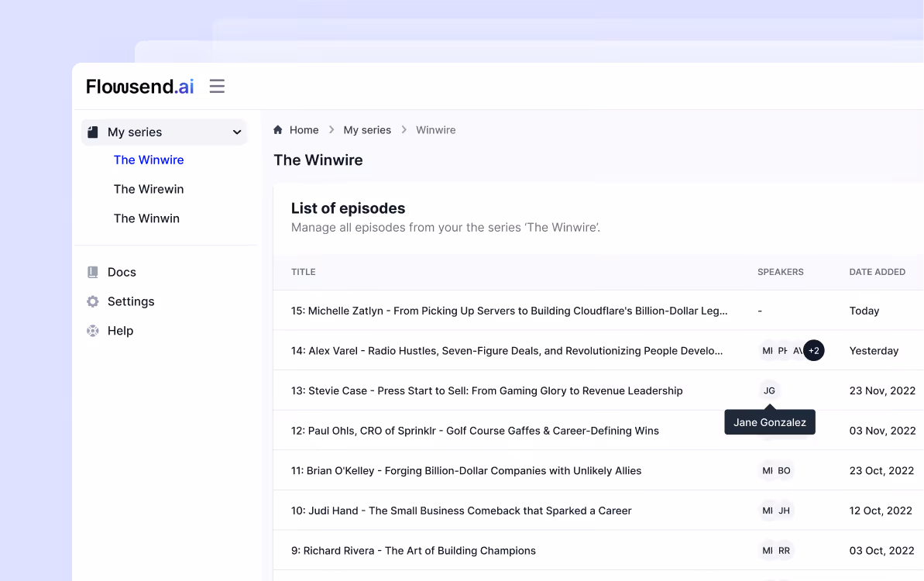Open episode 11: Brian O'Kelley
The width and height of the screenshot is (924, 581).
tap(466, 471)
